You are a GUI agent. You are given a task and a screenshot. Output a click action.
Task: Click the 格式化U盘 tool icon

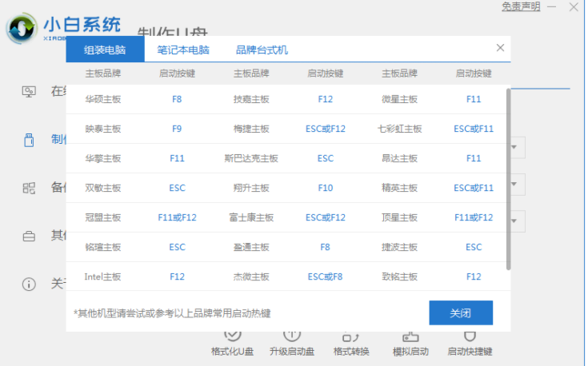[x=233, y=336]
